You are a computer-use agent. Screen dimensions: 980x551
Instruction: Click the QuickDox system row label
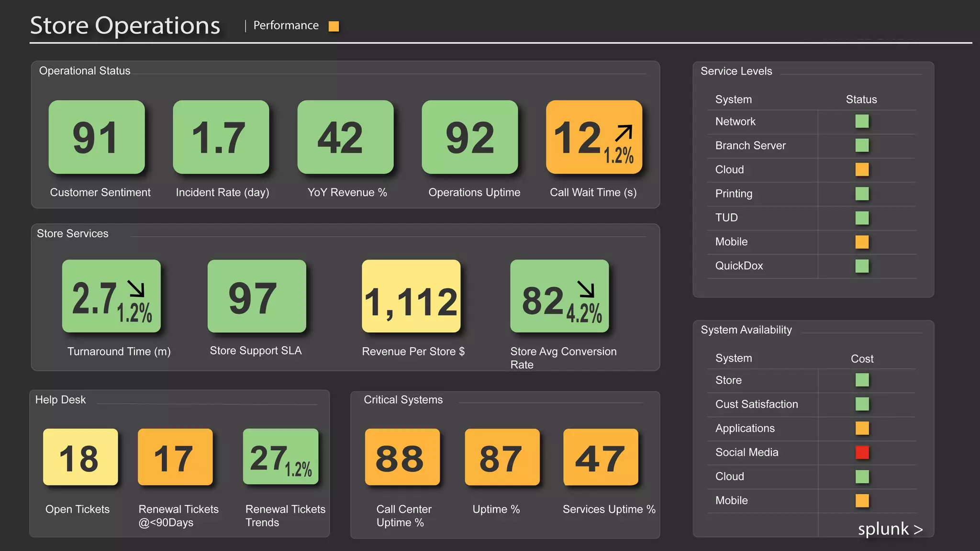tap(739, 266)
